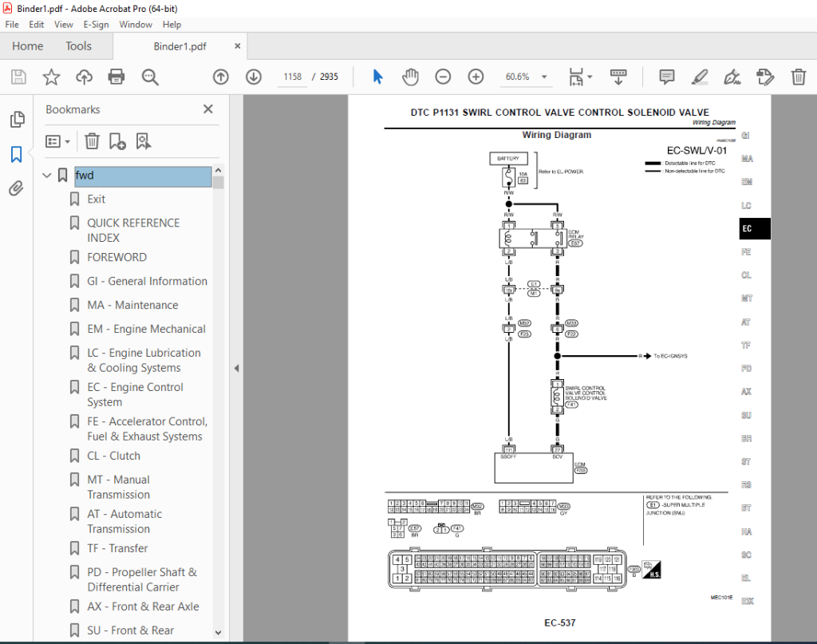Open the zoom level dropdown
Screen dimensions: 817x644
[544, 77]
